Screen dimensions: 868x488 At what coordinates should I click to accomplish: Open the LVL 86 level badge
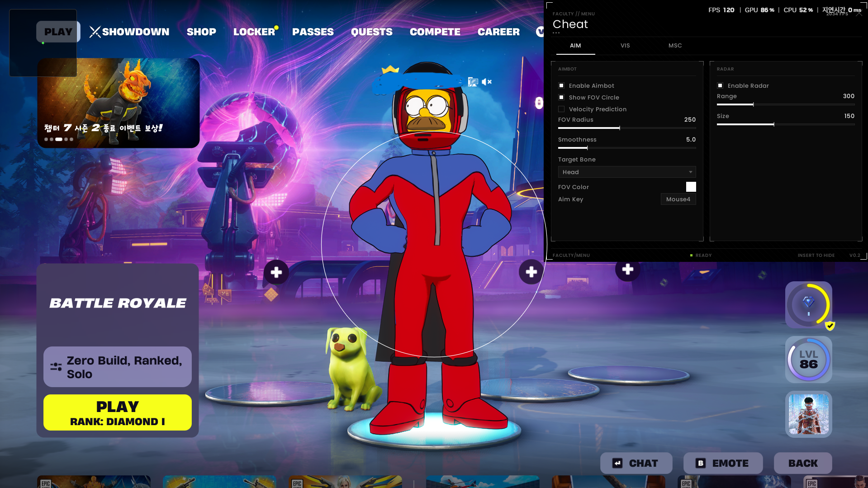click(x=809, y=360)
